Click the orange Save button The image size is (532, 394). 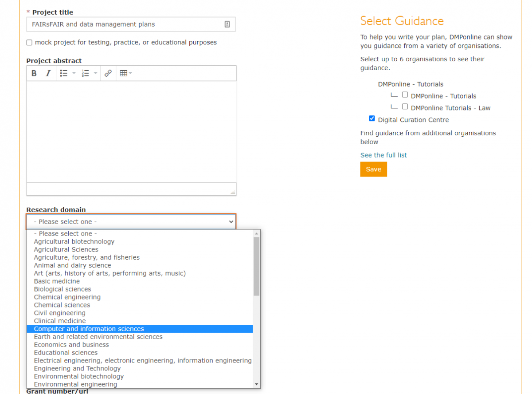[373, 169]
